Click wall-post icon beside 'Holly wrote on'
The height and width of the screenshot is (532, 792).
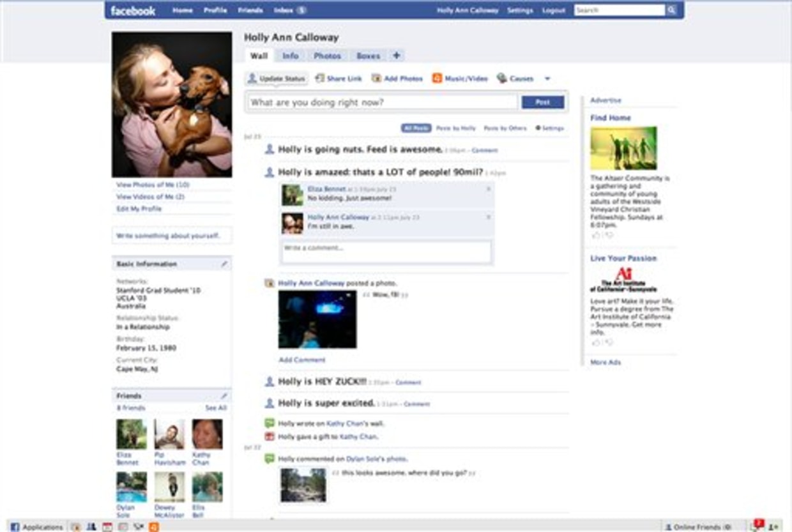[x=270, y=423]
